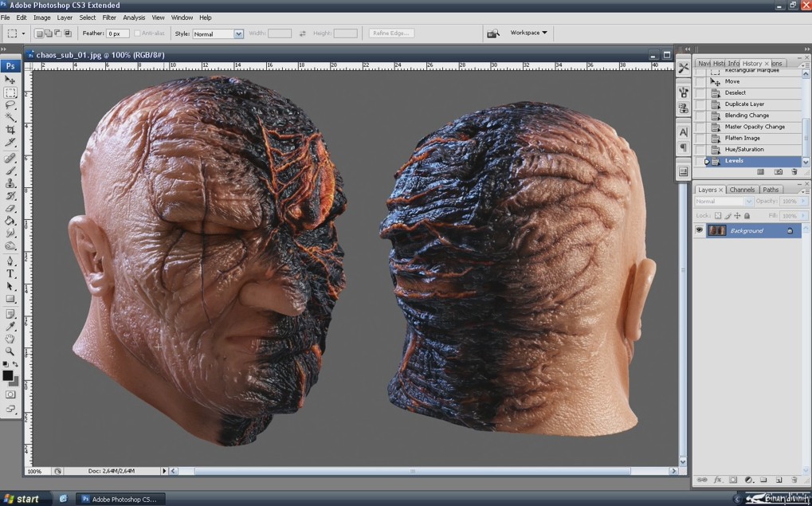This screenshot has width=812, height=506.
Task: Select the Pen tool
Action: [10, 261]
